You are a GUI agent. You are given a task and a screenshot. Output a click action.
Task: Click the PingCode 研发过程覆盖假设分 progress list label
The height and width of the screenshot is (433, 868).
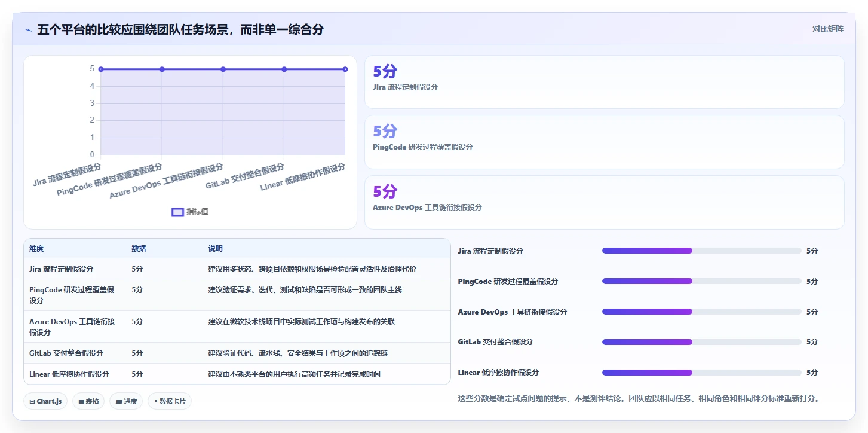pos(508,282)
